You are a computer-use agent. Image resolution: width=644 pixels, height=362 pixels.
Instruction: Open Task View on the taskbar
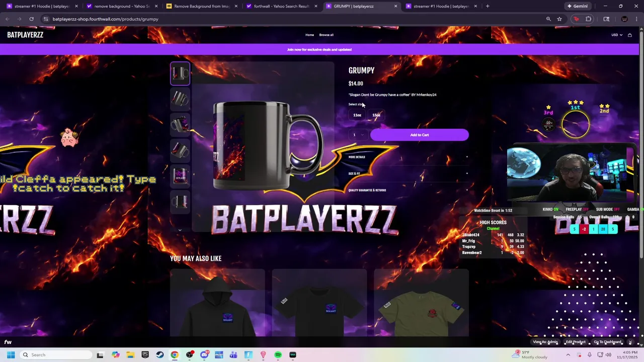coord(100,355)
